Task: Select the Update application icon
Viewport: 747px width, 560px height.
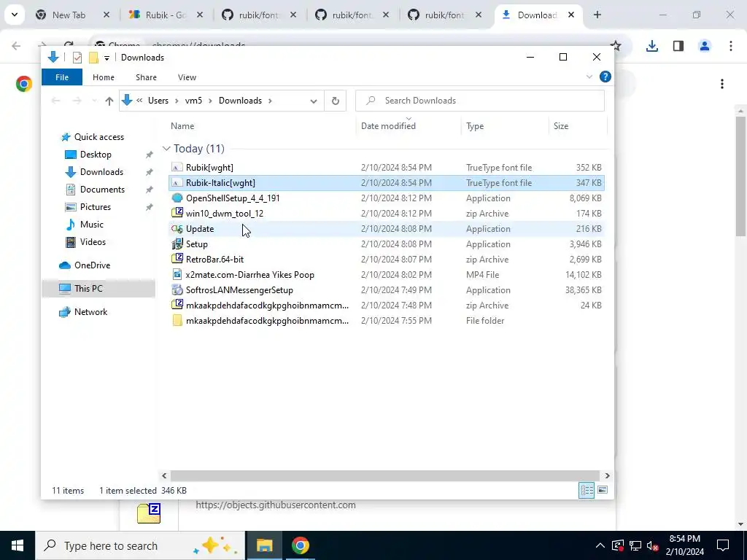Action: pyautogui.click(x=177, y=229)
